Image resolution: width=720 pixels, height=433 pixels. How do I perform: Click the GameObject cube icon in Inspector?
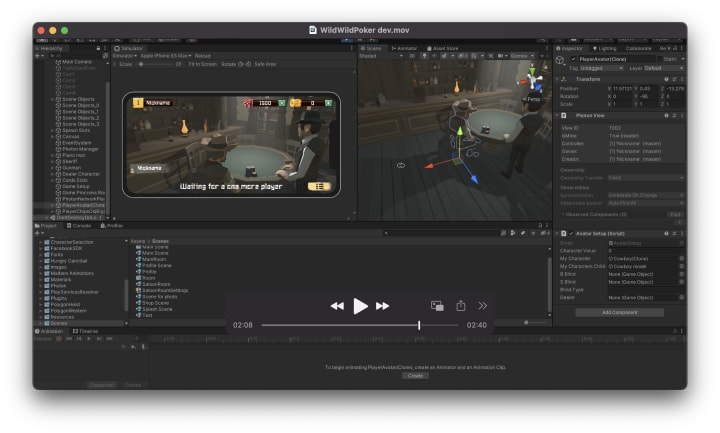pyautogui.click(x=560, y=60)
